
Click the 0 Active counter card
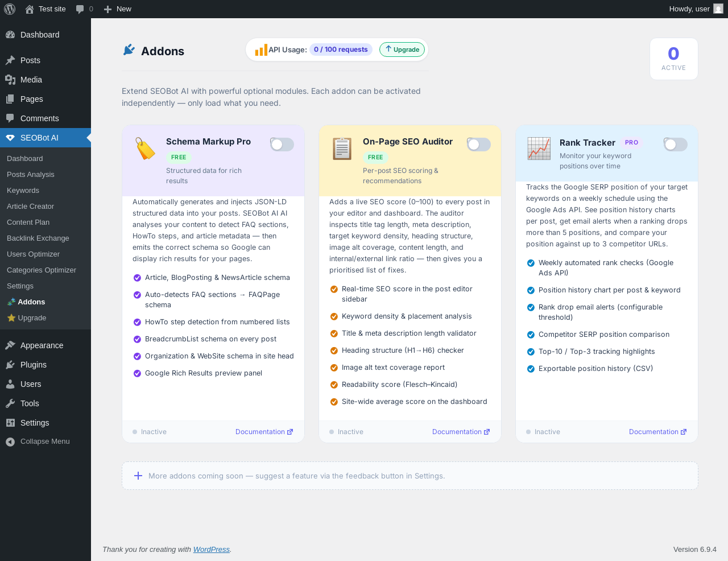(x=673, y=59)
